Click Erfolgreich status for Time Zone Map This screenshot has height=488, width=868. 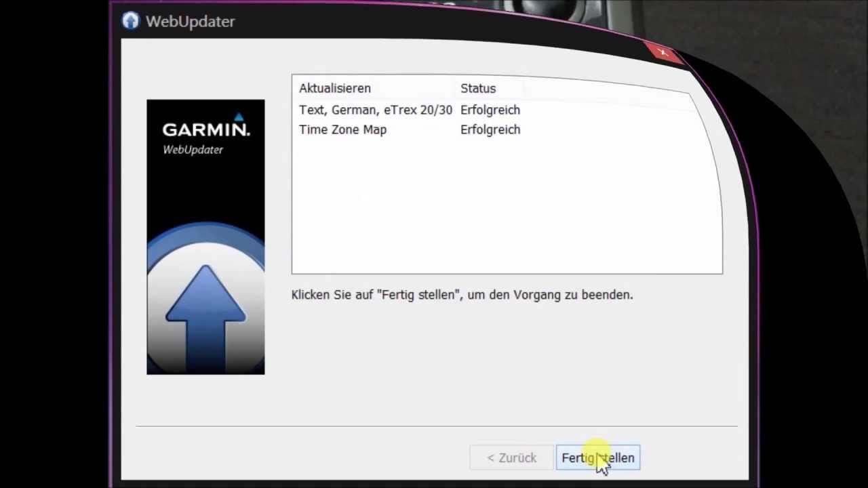pos(490,129)
